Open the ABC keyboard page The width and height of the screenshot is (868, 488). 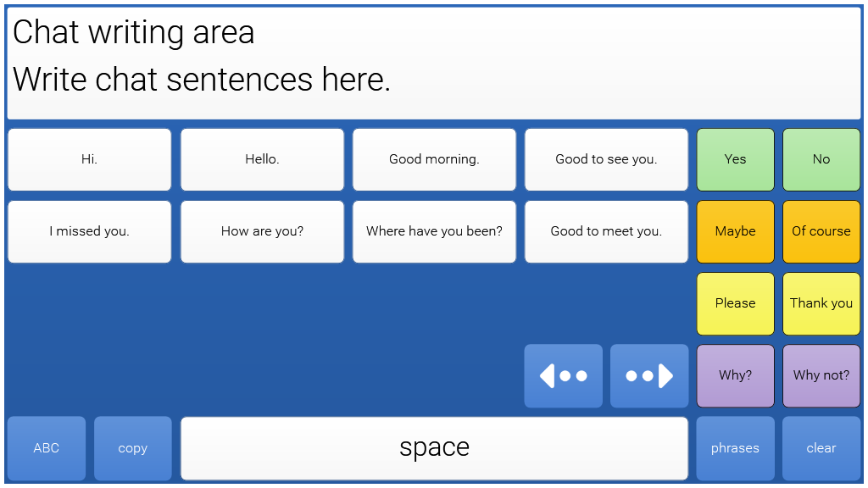pos(47,448)
